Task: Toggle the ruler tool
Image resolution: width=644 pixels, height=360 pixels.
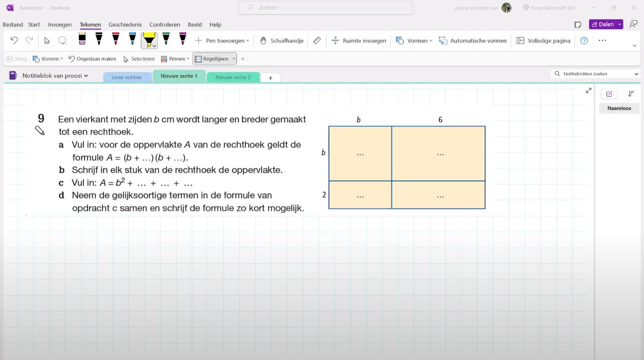Action: coord(317,41)
